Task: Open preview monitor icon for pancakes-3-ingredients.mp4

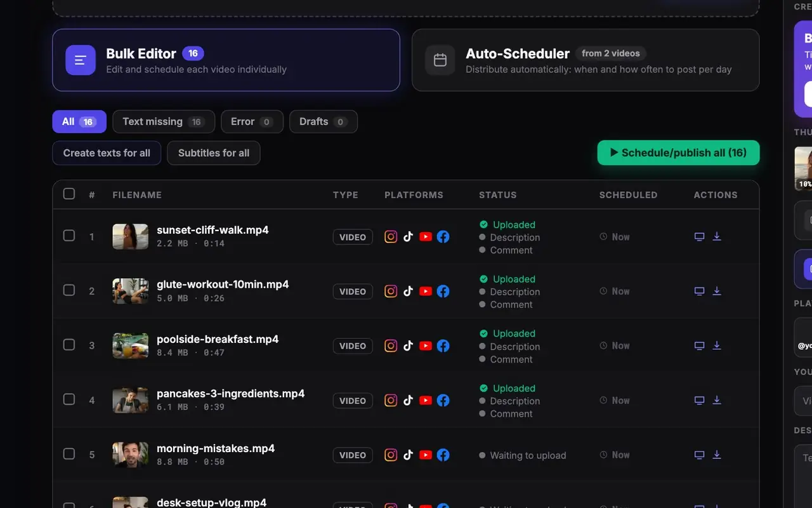Action: coord(699,401)
